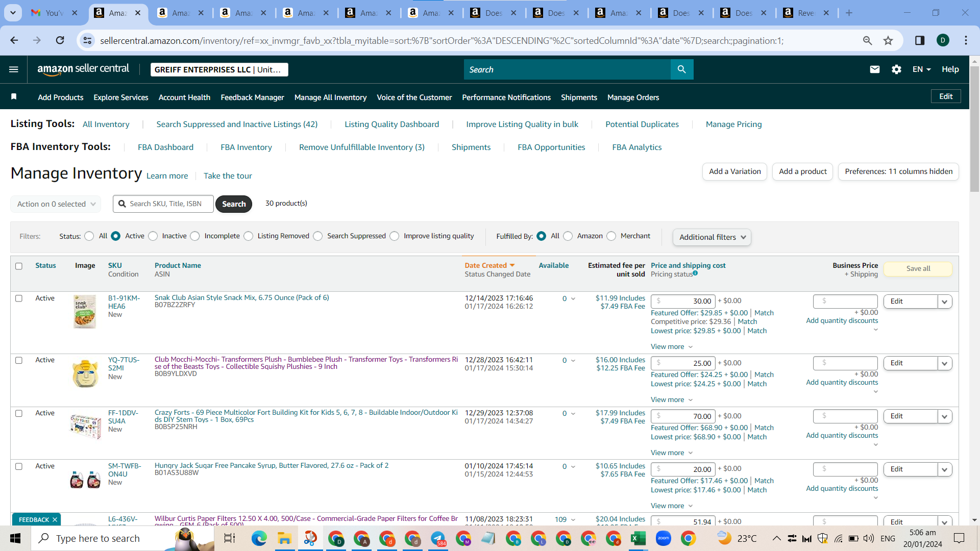
Task: Open Chrome three-dot menu
Action: 966,40
